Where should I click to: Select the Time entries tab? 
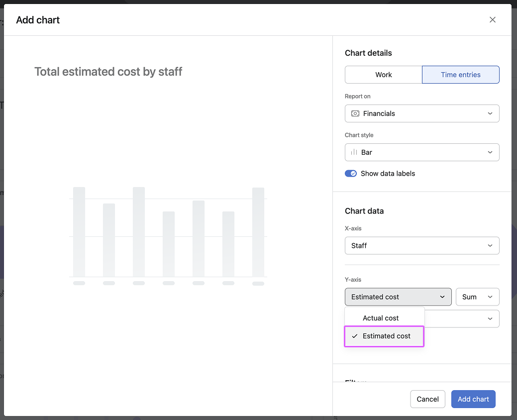460,74
